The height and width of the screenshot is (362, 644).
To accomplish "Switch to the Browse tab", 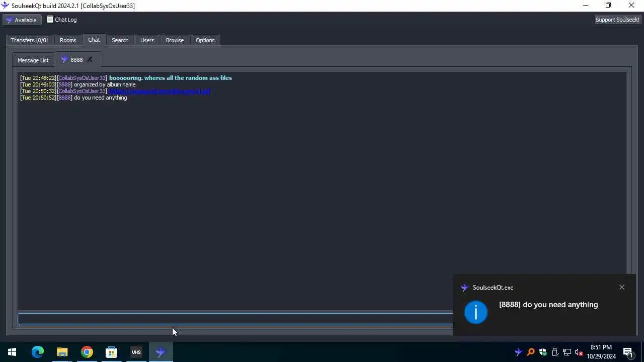I will (x=175, y=40).
